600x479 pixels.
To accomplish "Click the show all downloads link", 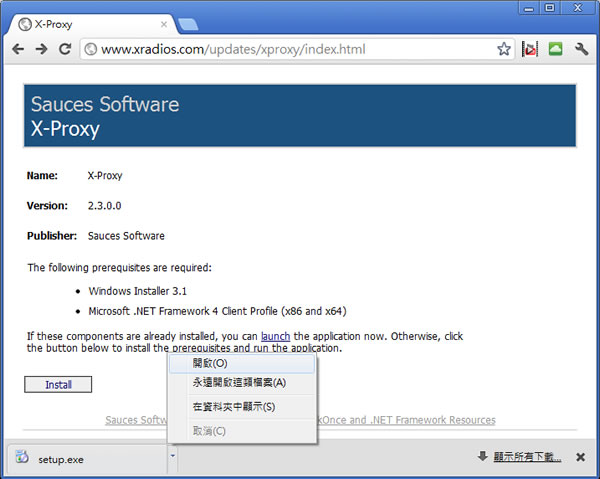I will tap(527, 456).
